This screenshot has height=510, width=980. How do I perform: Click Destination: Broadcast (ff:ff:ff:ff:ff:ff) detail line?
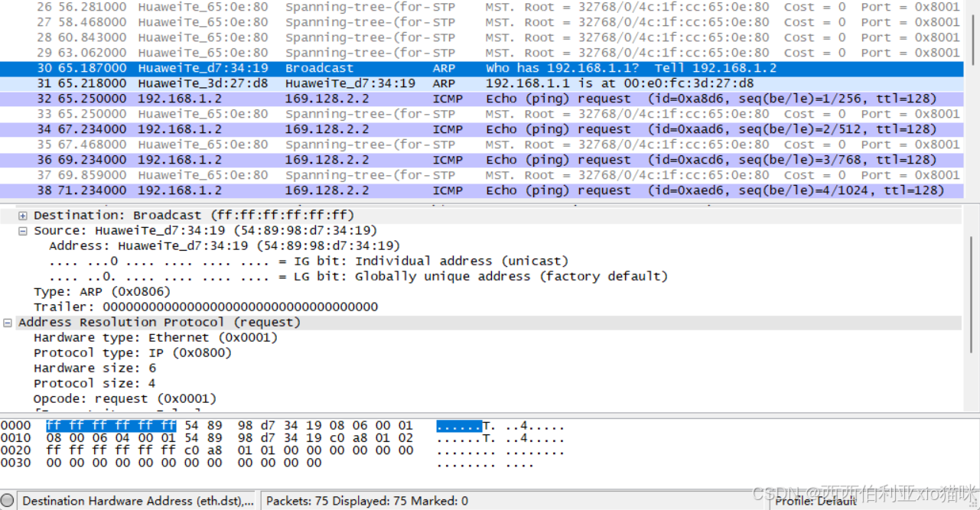click(194, 216)
